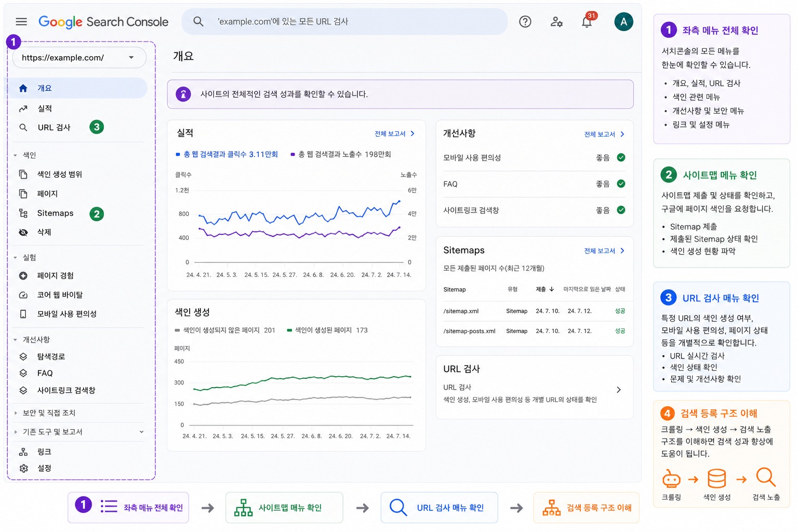This screenshot has height=532, width=798.
Task: Click the plus circle icon beside 페이지 경험
Action: [23, 276]
